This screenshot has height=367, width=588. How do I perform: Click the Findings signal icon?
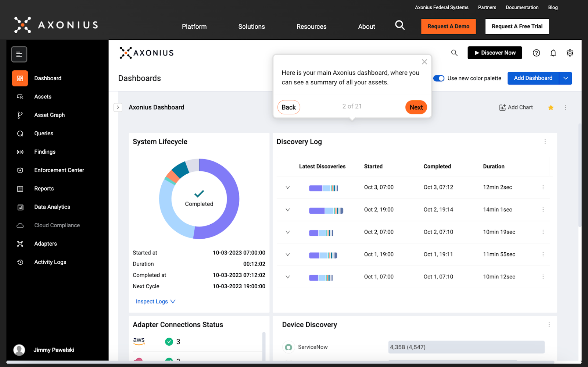tap(20, 152)
